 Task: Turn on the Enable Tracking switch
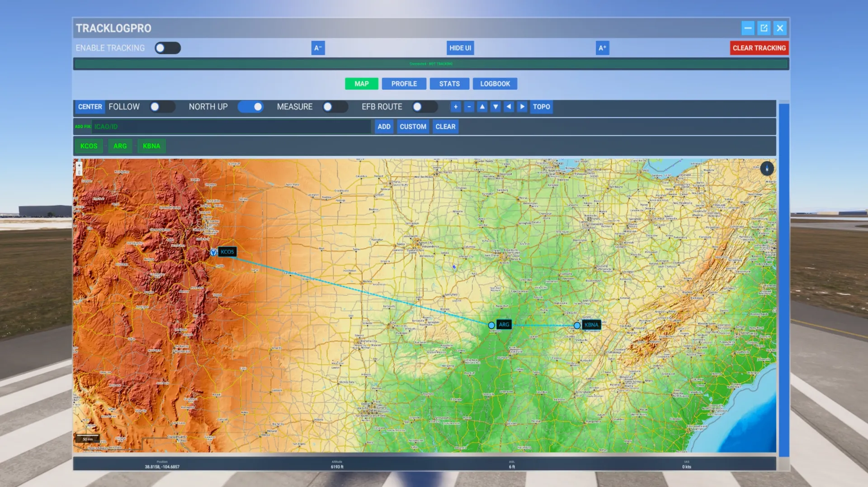pos(168,48)
